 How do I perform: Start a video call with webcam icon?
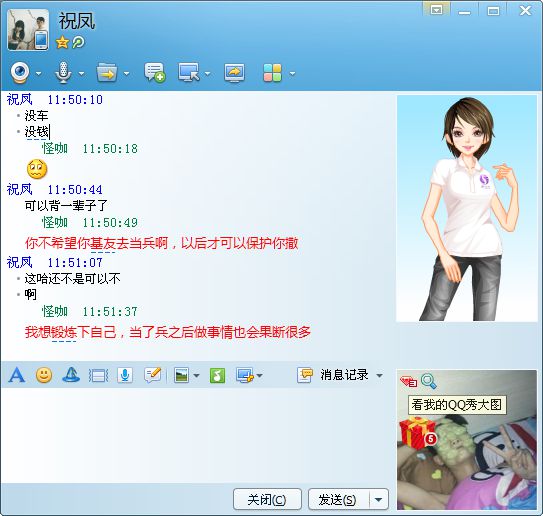point(20,73)
